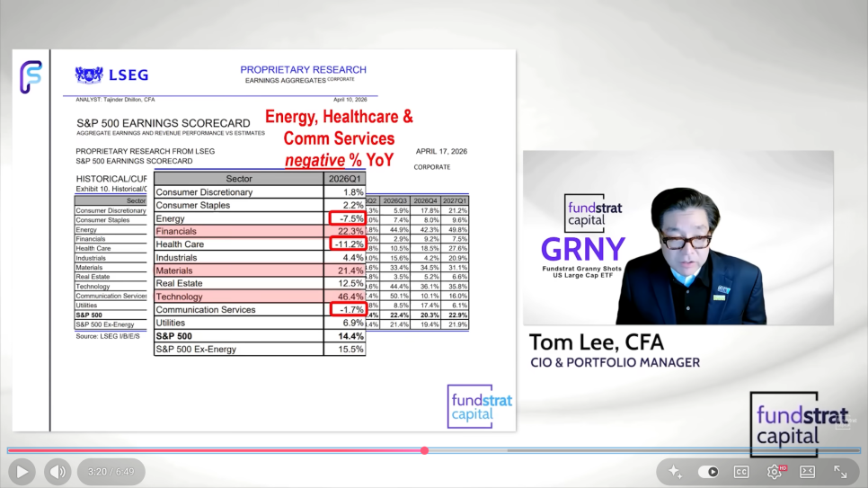Click the '-11.2%' Health Care value

tap(347, 244)
